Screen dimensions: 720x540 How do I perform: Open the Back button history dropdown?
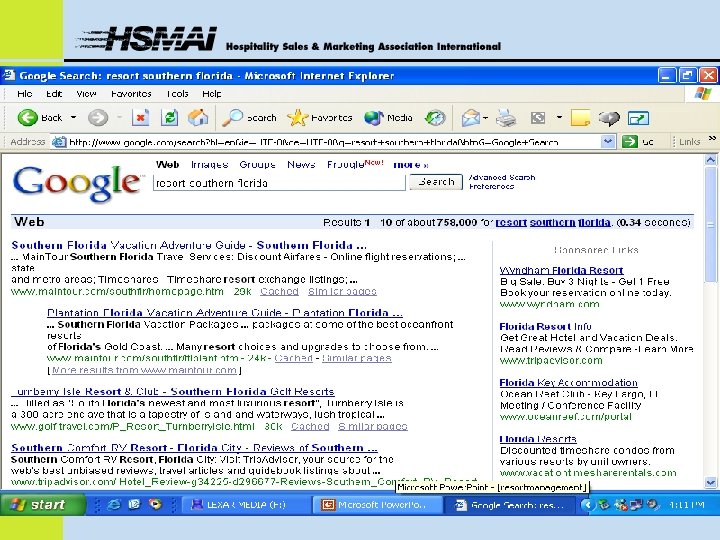[x=73, y=118]
